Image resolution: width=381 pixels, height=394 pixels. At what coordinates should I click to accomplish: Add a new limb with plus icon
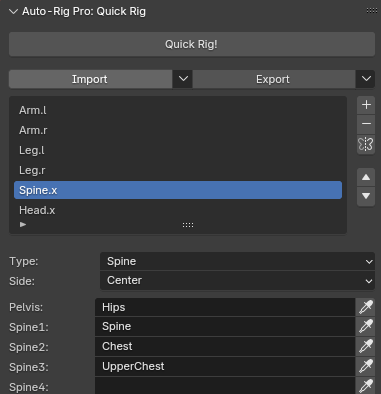366,105
